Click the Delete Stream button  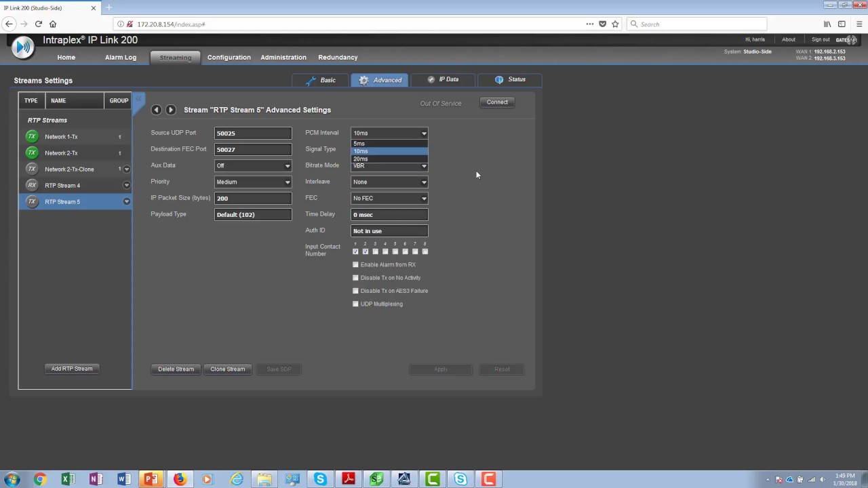(176, 369)
